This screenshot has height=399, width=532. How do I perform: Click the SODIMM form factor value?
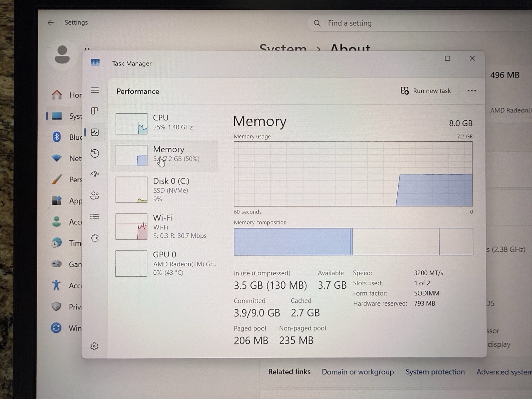click(427, 293)
